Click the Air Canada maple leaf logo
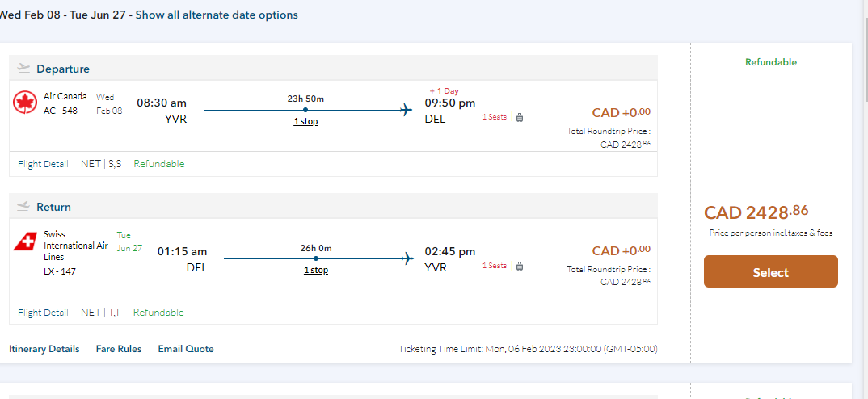The image size is (868, 399). 25,103
